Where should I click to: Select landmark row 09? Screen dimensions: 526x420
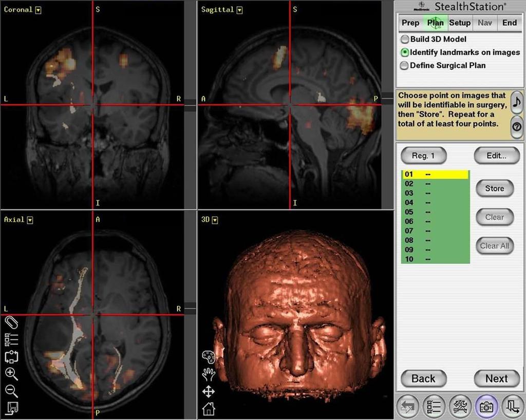click(x=435, y=250)
